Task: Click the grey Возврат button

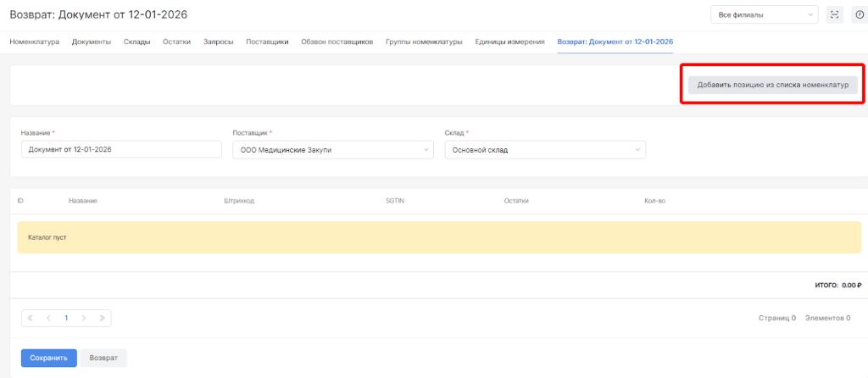Action: coord(103,358)
